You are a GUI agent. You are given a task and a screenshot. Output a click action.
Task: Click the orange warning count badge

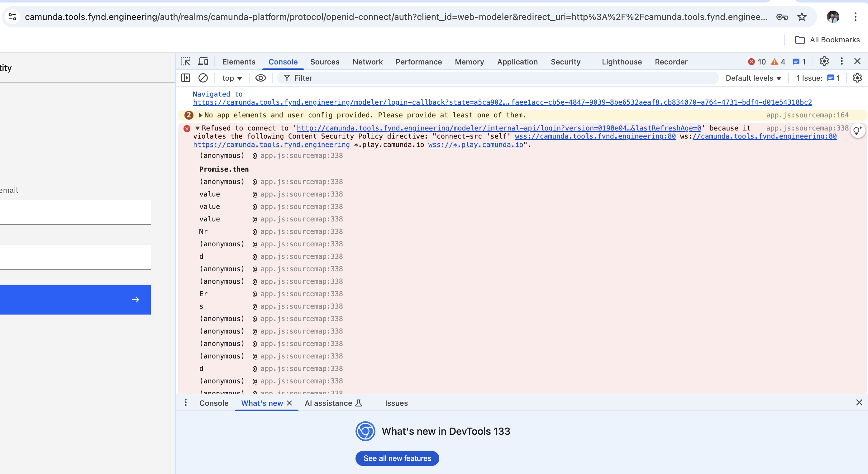pos(778,62)
